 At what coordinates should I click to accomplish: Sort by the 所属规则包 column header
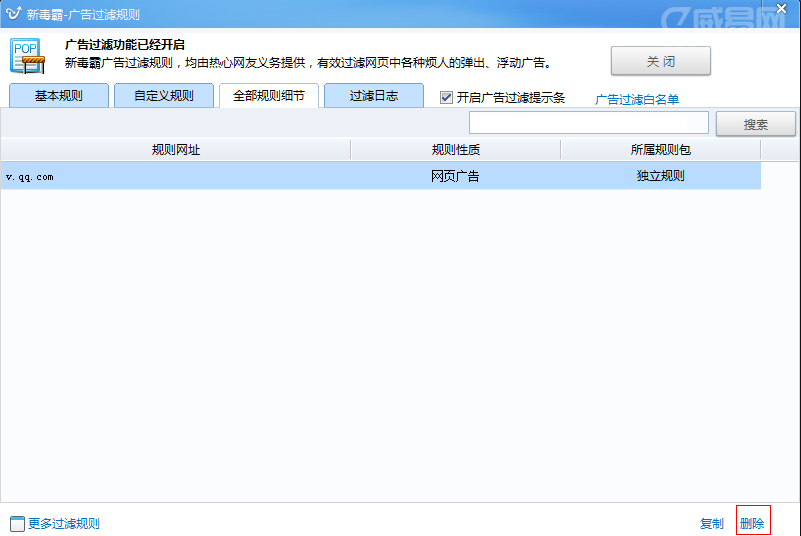tap(660, 150)
